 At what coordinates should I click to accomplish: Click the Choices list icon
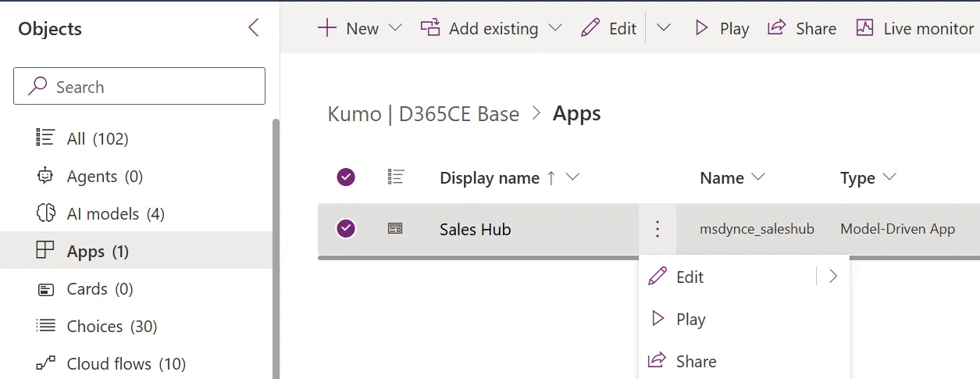(x=45, y=326)
